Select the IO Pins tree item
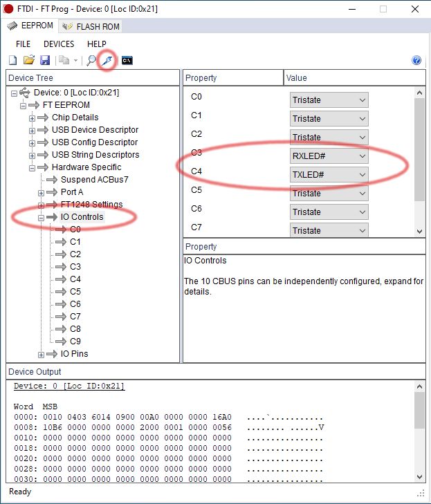431x504 pixels. [x=74, y=353]
